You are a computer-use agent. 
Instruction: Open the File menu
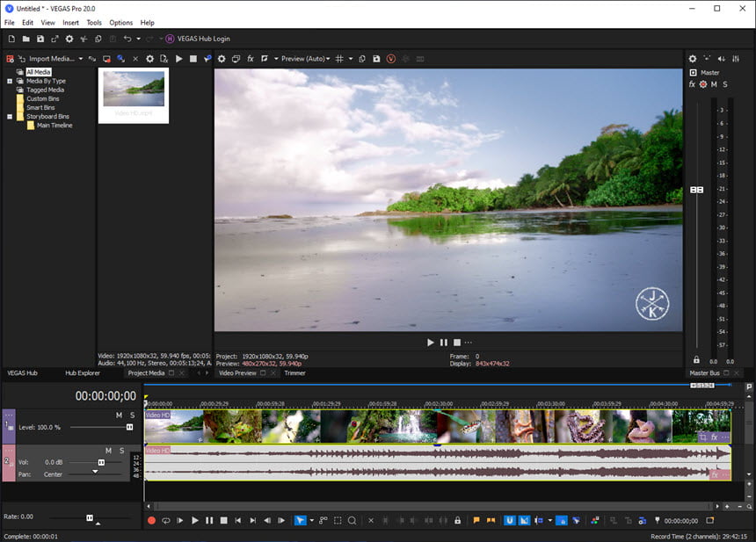click(x=9, y=23)
